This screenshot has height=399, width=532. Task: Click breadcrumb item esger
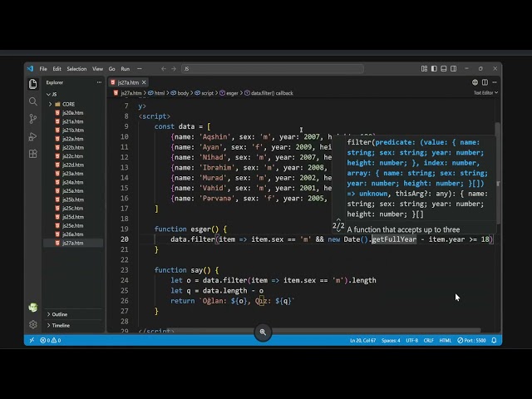click(x=229, y=93)
